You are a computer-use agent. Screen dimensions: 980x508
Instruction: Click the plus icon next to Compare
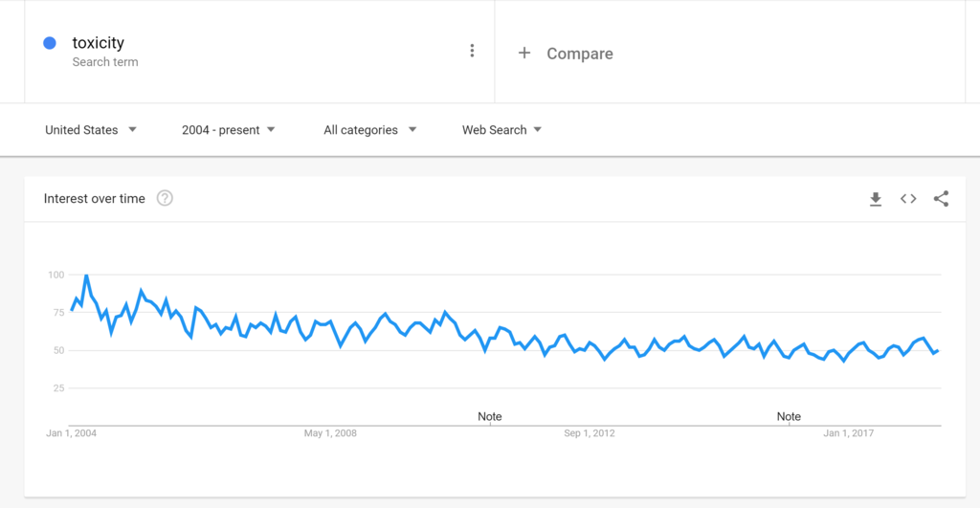point(524,54)
